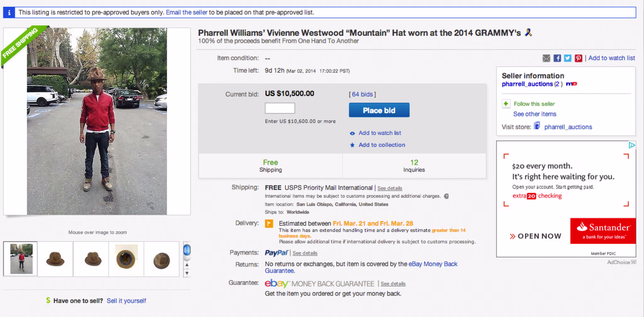Click the help question mark after customs charges

(x=446, y=196)
